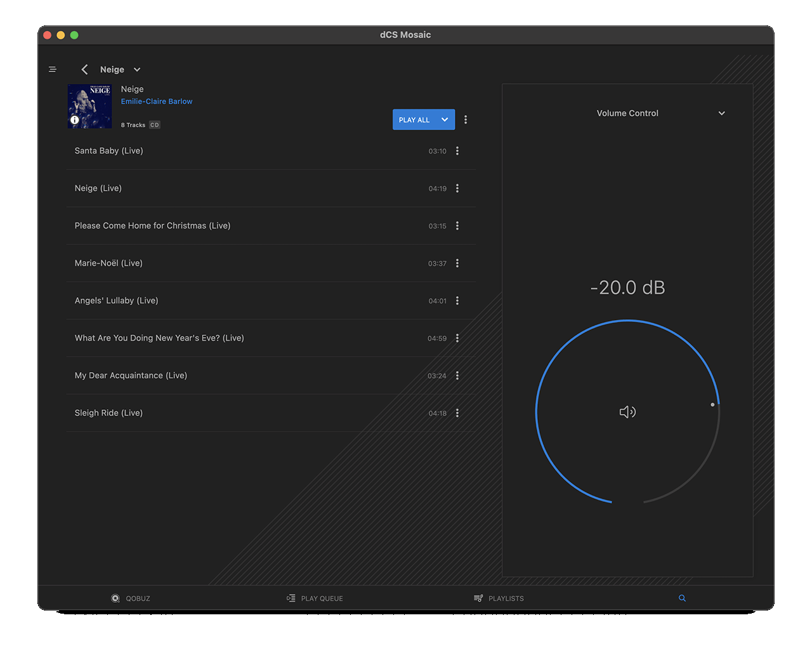This screenshot has width=812, height=660.
Task: Open more options for Sleigh Ride (Live)
Action: coord(457,413)
